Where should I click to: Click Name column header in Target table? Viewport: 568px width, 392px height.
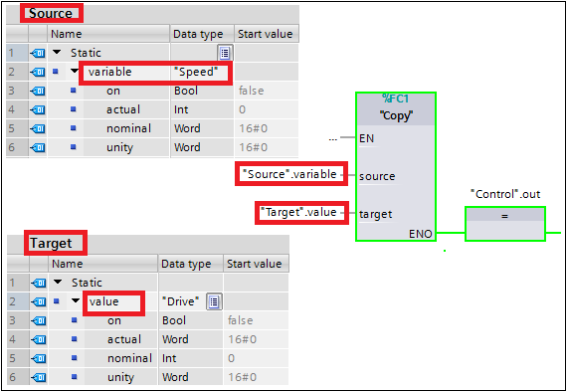click(103, 264)
